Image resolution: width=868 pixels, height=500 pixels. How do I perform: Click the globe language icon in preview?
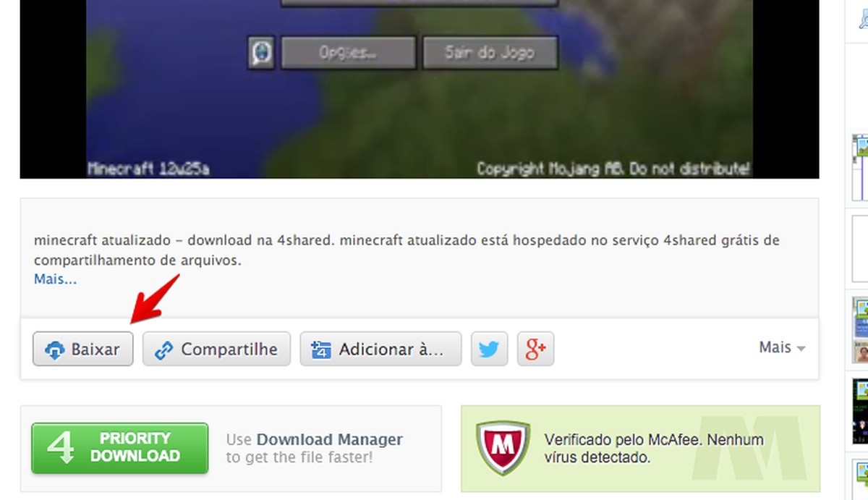[260, 53]
